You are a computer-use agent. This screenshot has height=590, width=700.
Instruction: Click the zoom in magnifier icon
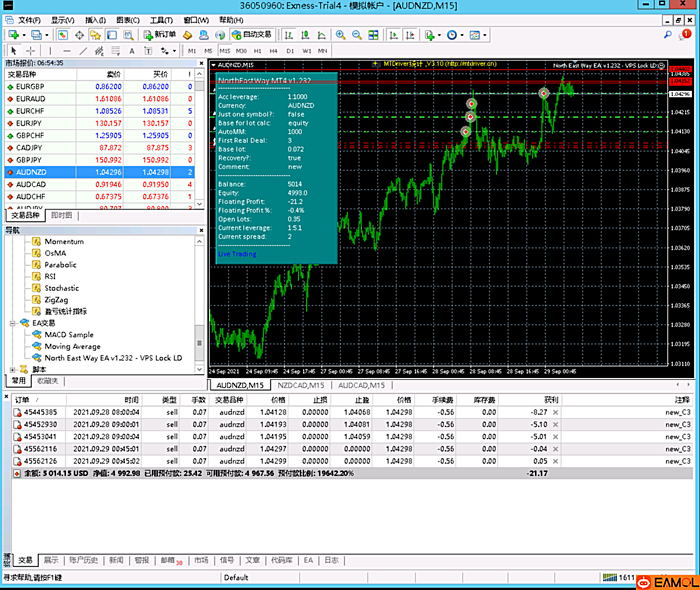(x=341, y=35)
